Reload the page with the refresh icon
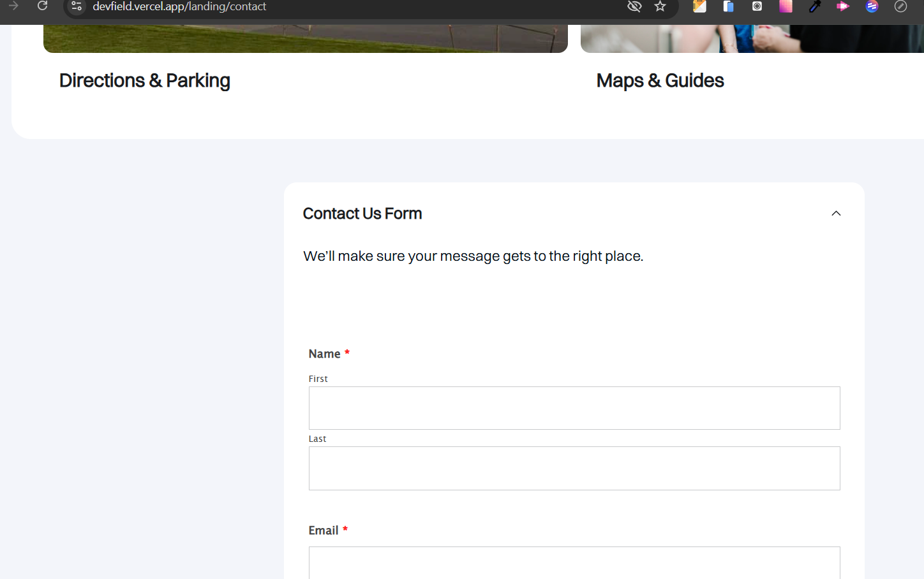The height and width of the screenshot is (579, 924). [43, 6]
